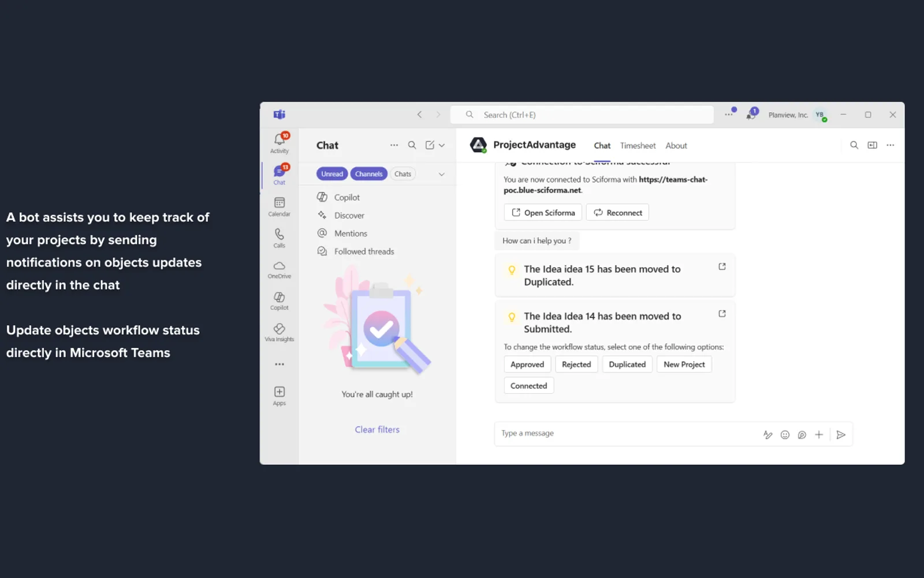Open settings and more menu in title bar
Screen dimensions: 924x578
click(x=729, y=114)
